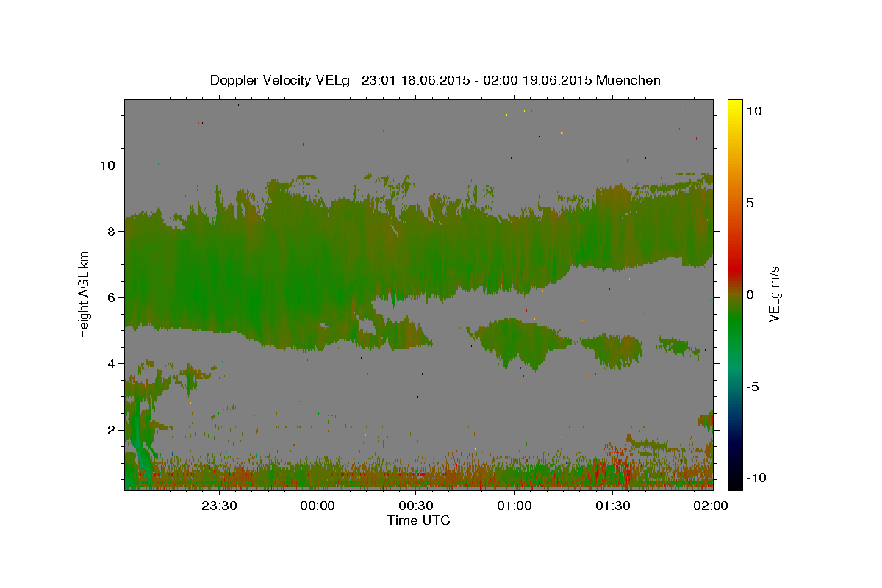
Task: Click the height axis label 10
Action: (x=107, y=165)
